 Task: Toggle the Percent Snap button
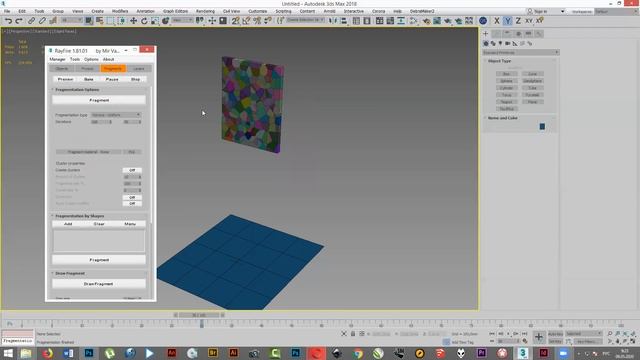pyautogui.click(x=257, y=21)
